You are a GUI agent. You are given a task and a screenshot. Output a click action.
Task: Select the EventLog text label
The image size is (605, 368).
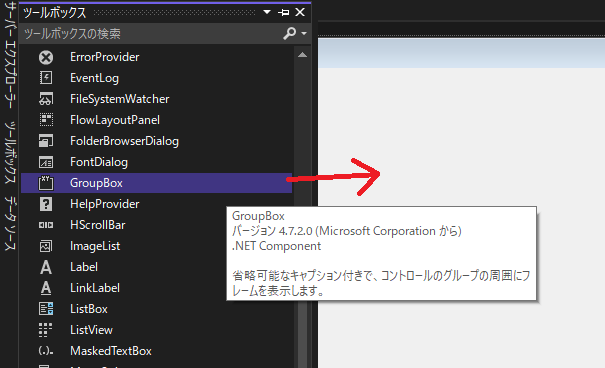[95, 78]
